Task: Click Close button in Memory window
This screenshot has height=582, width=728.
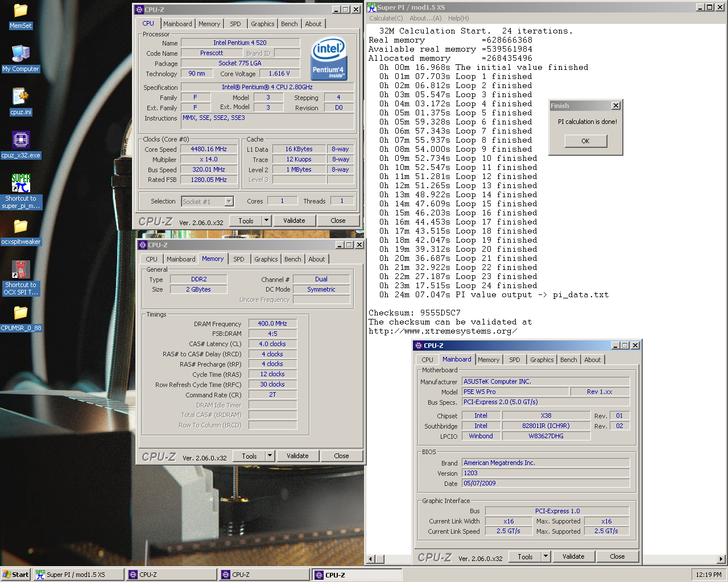Action: (x=341, y=456)
